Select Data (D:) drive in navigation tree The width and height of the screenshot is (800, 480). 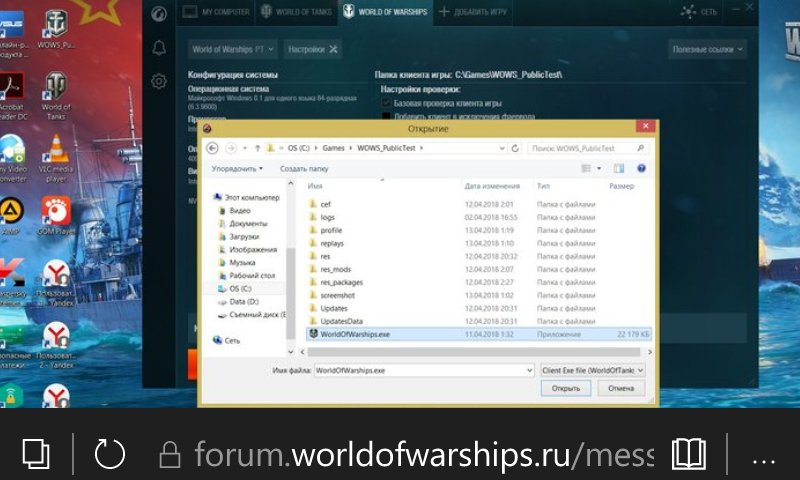point(238,301)
